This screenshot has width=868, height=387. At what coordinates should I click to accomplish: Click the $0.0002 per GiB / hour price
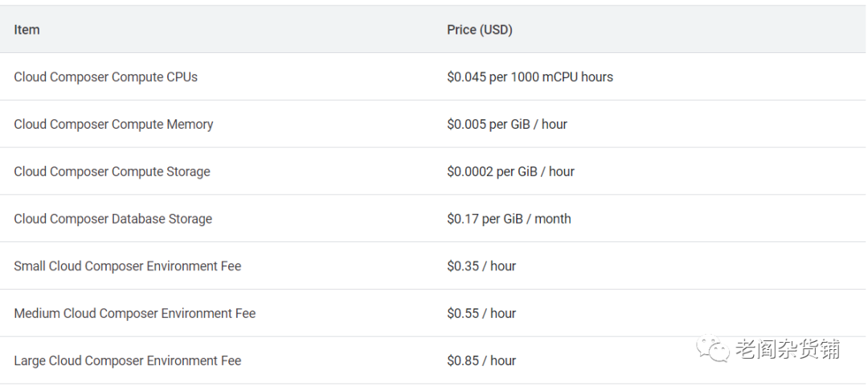(510, 171)
